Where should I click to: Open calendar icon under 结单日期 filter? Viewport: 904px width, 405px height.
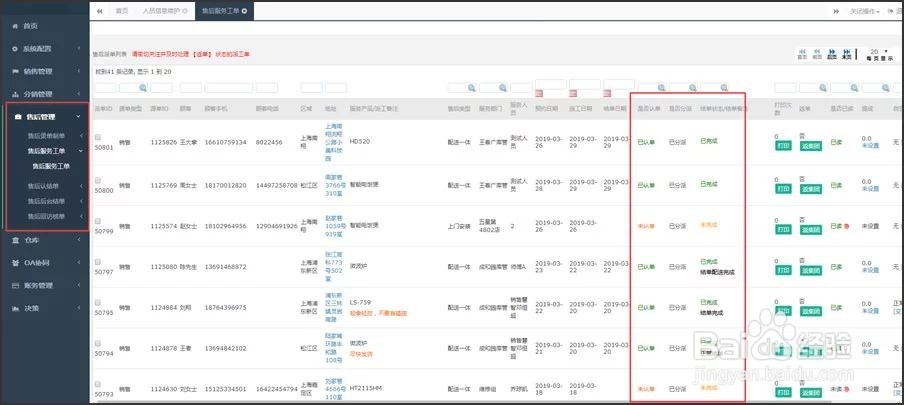[607, 93]
